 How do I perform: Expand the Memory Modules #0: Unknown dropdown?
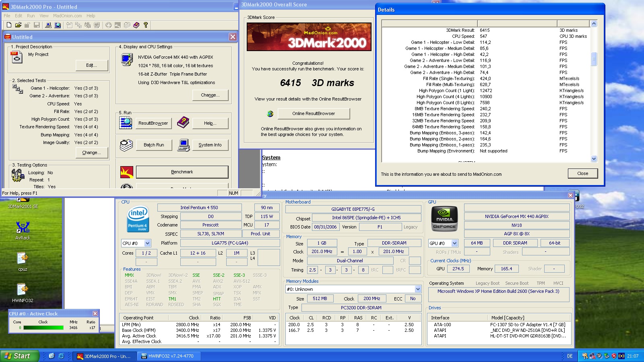418,289
